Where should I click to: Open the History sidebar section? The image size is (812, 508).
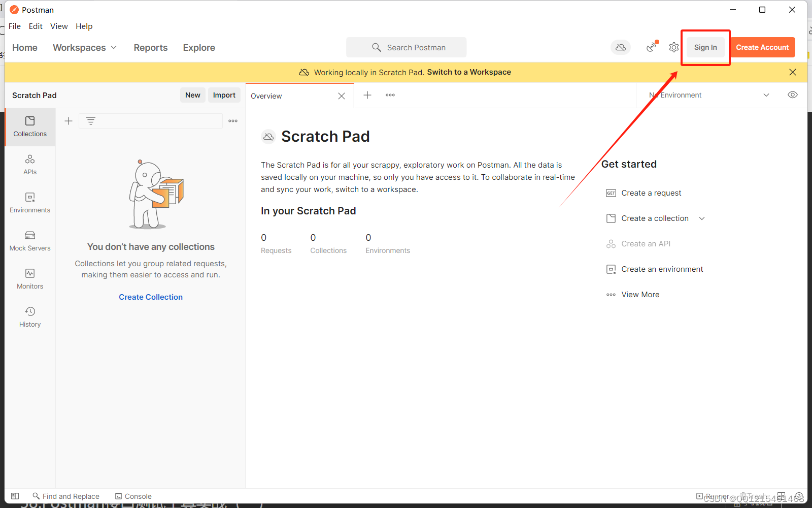30,317
